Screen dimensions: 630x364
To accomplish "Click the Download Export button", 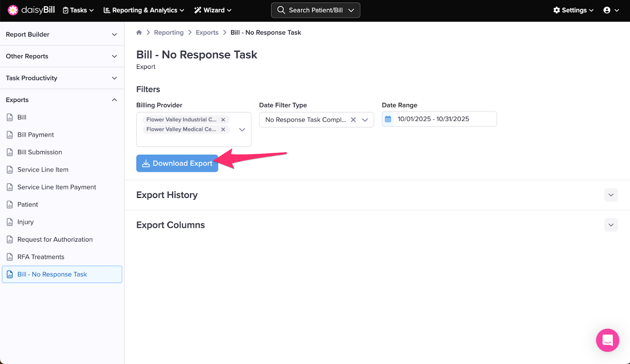I will coord(177,163).
